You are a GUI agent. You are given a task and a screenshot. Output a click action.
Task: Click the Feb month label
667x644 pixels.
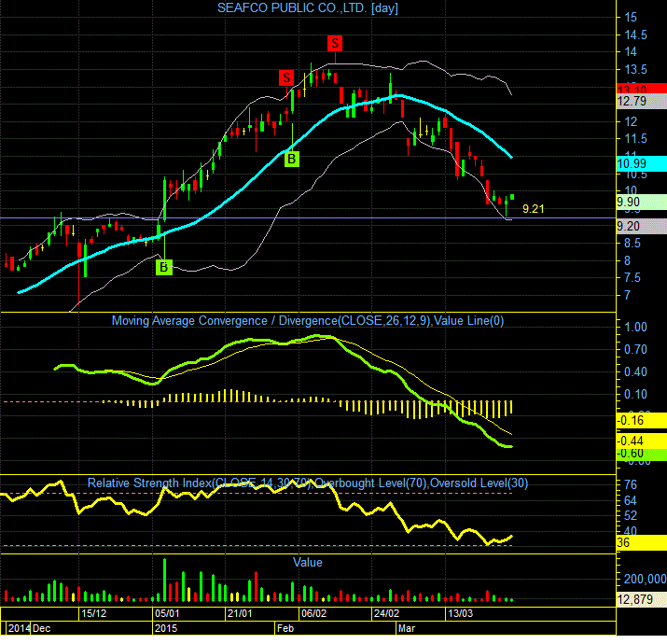(285, 628)
